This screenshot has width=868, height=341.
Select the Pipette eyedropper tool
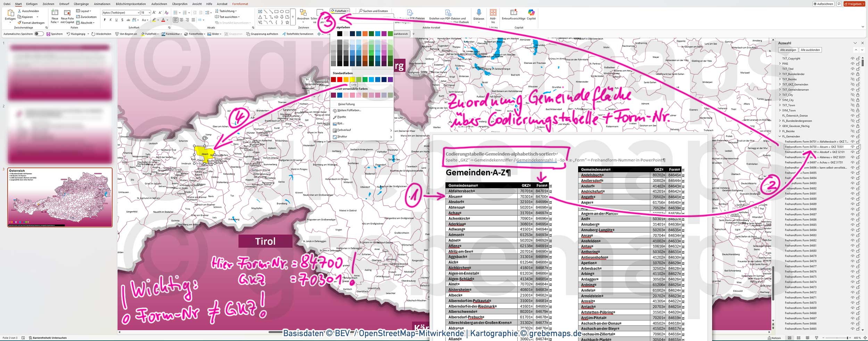[x=342, y=117]
